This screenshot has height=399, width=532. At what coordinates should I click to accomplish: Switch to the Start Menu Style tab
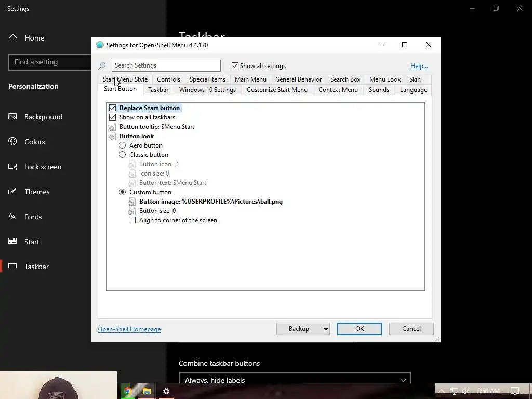125,79
